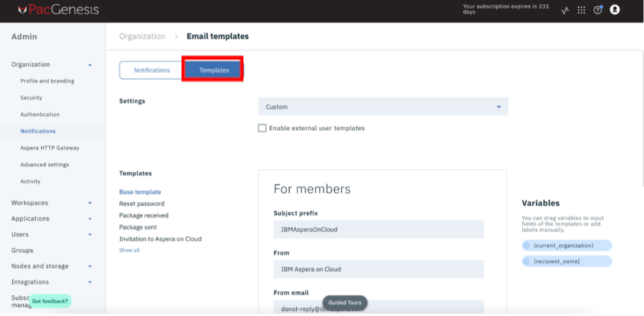
Task: Open the activity monitor pulse icon
Action: click(x=565, y=11)
